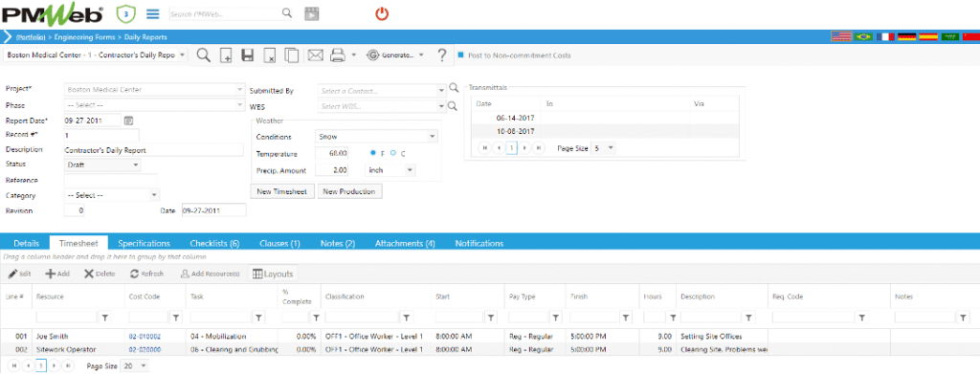Switch to the Notes (2) tab
Screen dimensions: 980x374
click(x=338, y=243)
